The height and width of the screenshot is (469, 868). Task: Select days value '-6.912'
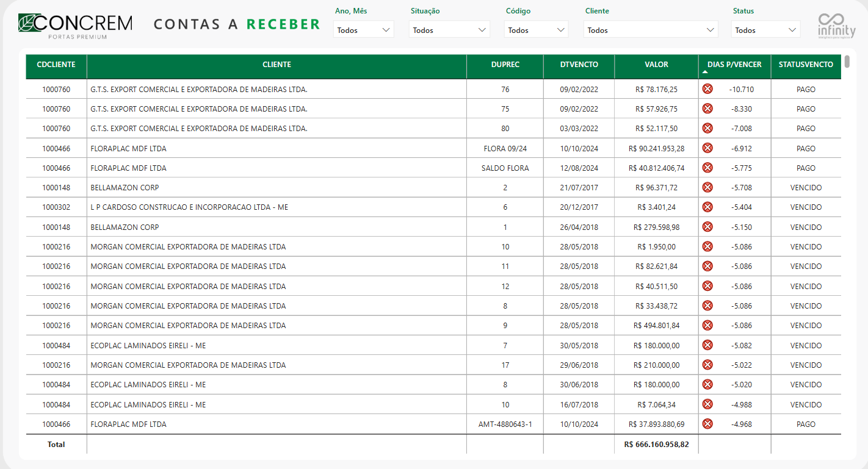tap(741, 148)
